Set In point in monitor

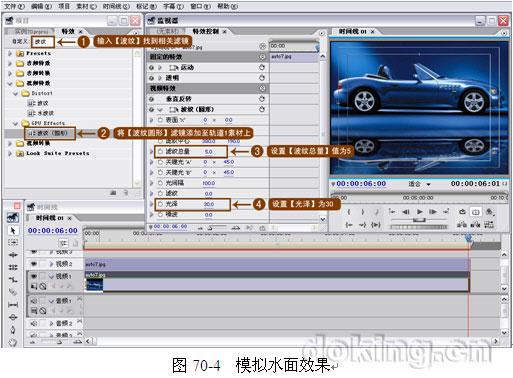pyautogui.click(x=349, y=212)
